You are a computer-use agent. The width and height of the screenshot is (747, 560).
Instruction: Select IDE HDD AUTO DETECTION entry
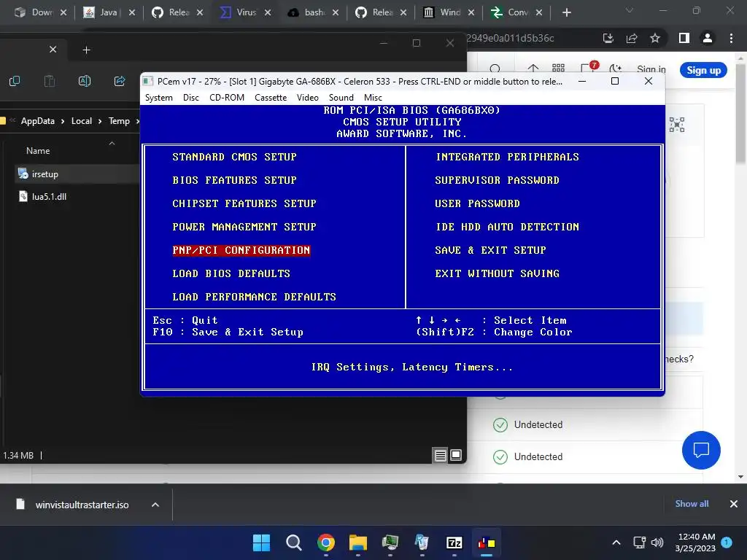coord(508,227)
